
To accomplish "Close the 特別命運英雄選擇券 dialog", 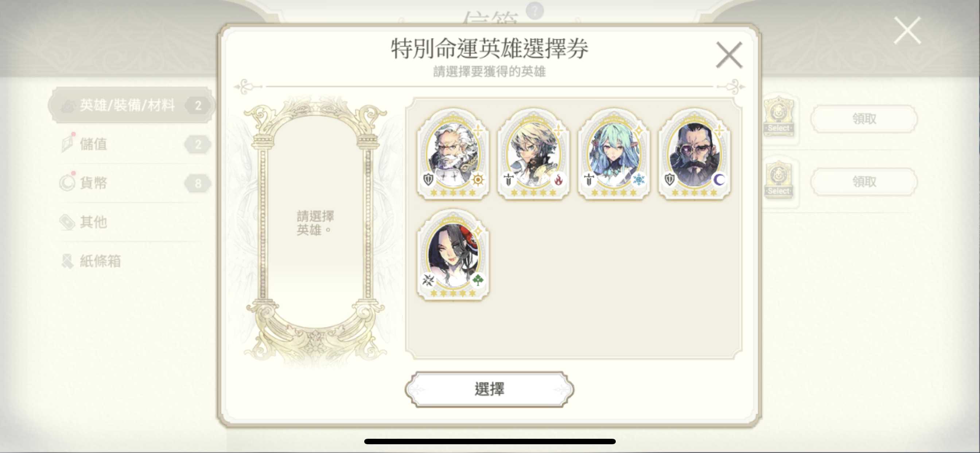I will coord(729,55).
